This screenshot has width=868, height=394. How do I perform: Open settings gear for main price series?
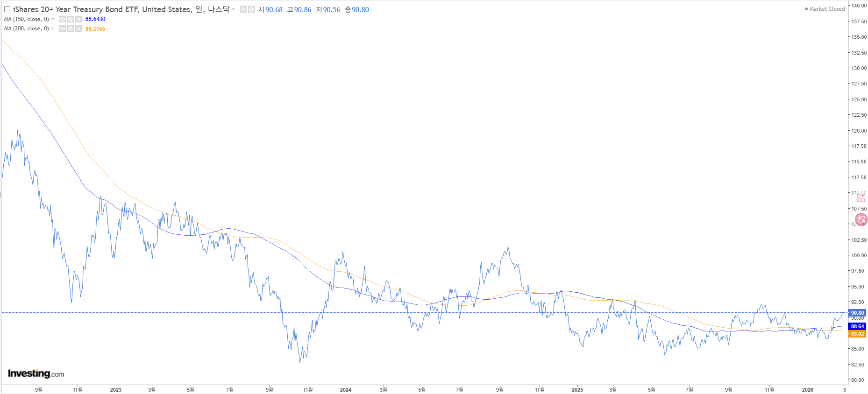coord(251,9)
